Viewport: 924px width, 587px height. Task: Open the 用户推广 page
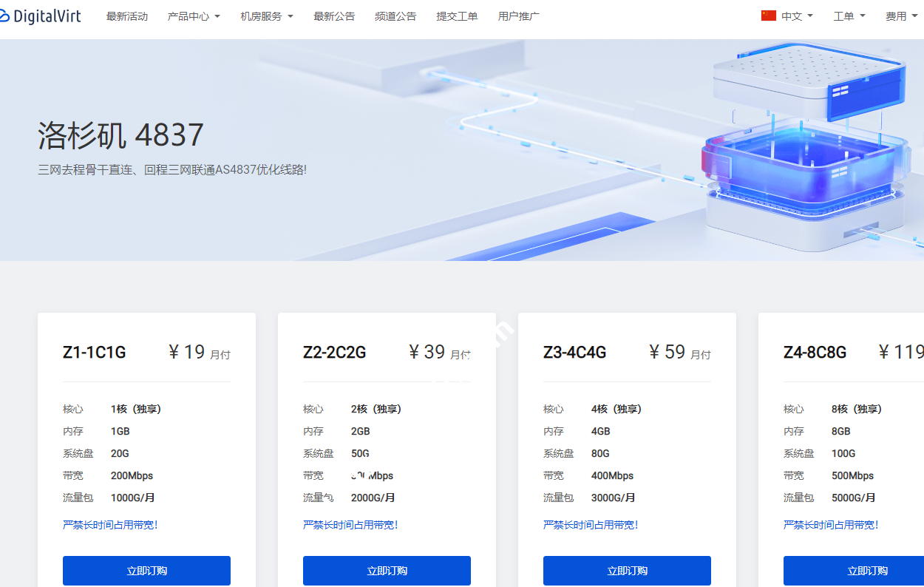[519, 15]
